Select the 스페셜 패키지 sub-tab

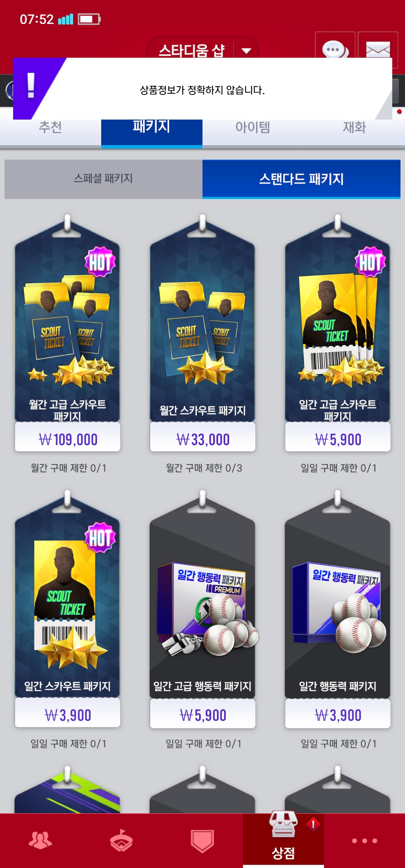(103, 179)
